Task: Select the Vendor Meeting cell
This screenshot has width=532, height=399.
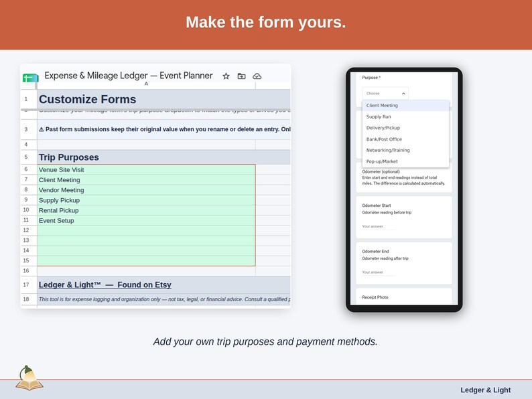Action: click(x=146, y=190)
